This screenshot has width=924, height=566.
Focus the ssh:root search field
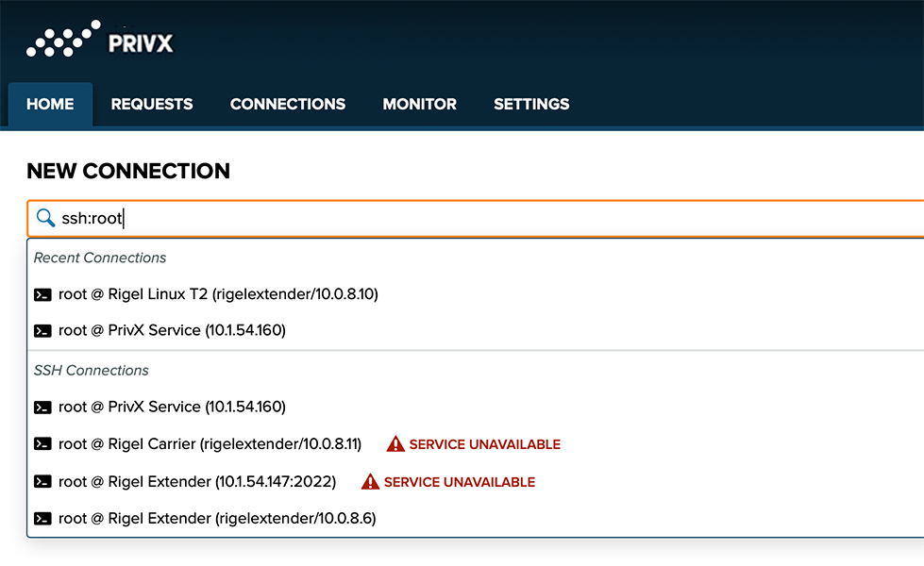tap(476, 219)
